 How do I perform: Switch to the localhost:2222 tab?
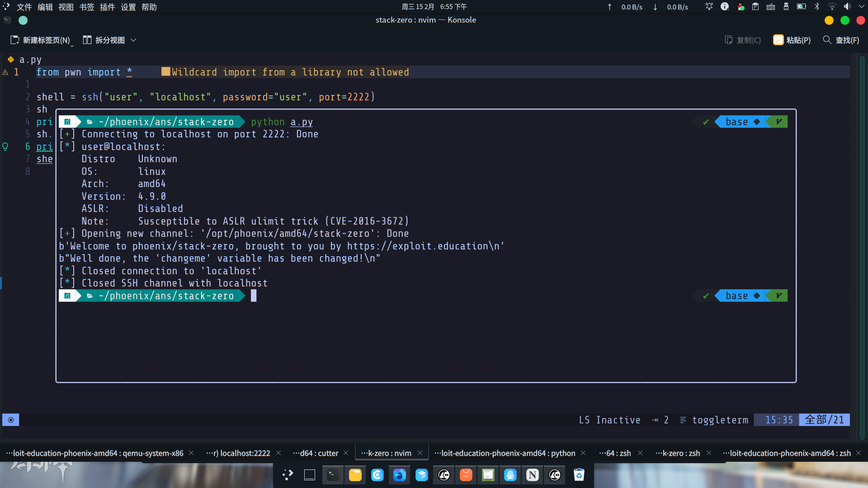tap(238, 453)
